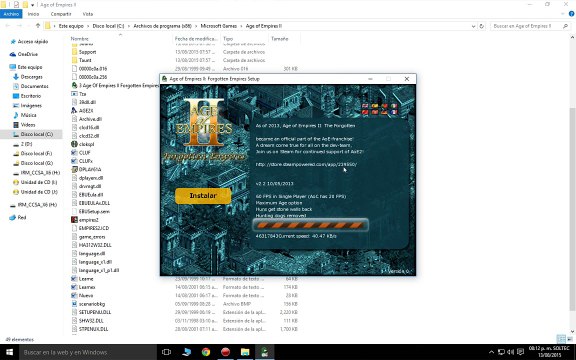The width and height of the screenshot is (576, 360).
Task: Click the Windows Start button
Action: pos(9,352)
